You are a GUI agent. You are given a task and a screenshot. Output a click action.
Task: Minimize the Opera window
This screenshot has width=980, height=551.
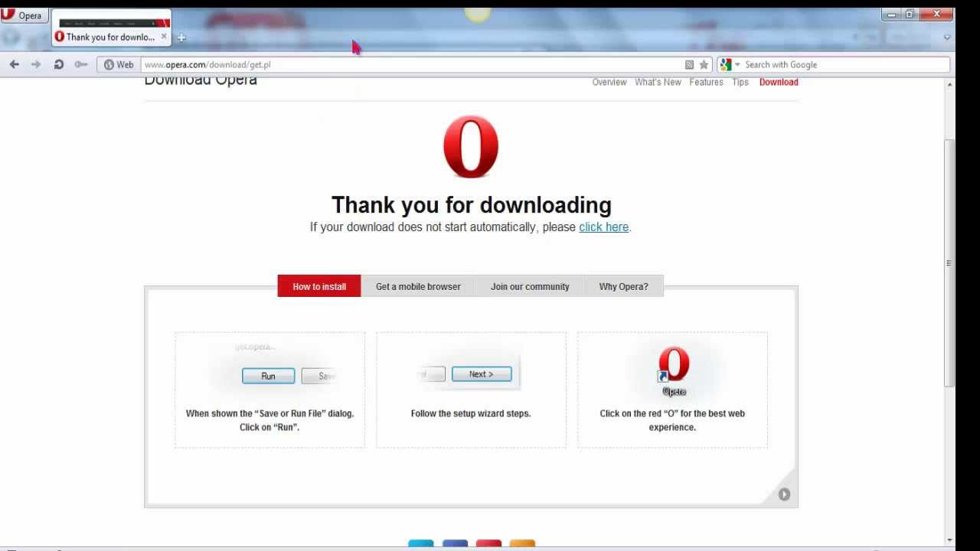pos(891,15)
